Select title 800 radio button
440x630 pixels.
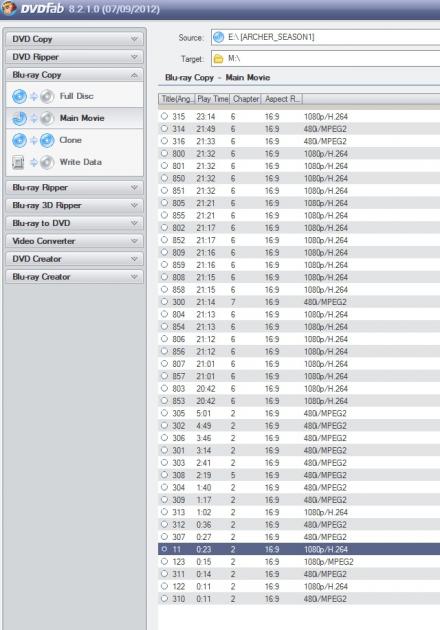pyautogui.click(x=164, y=153)
